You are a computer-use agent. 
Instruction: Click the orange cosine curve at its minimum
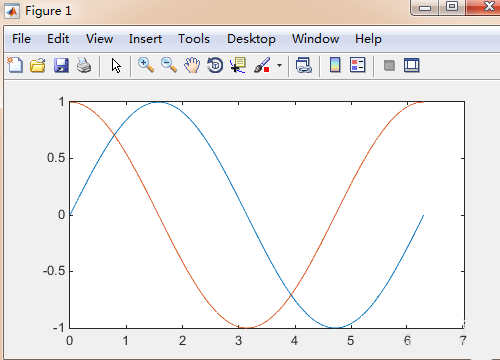coord(246,328)
